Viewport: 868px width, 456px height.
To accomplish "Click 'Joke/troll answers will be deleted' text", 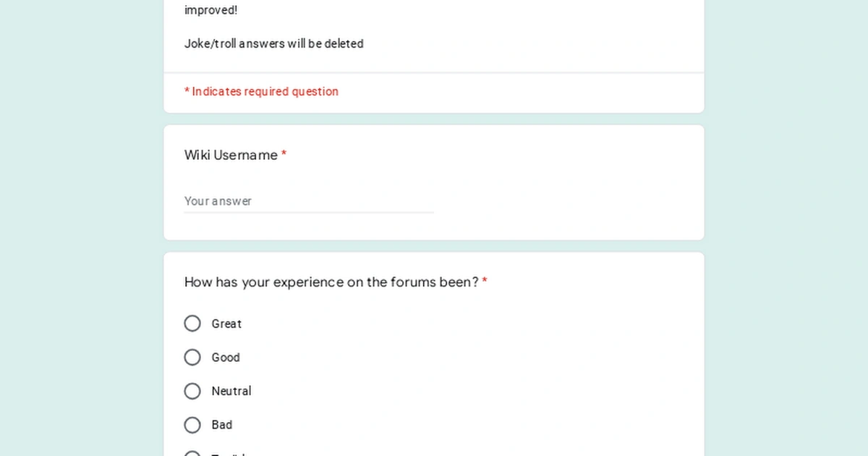I will point(273,44).
